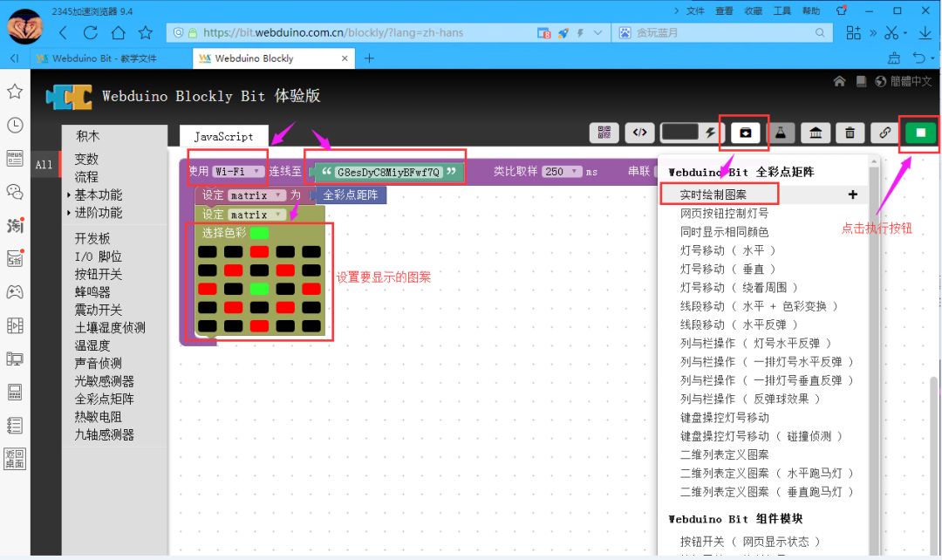Open new browser tab with plus
Image resolution: width=942 pixels, height=560 pixels.
click(x=369, y=58)
